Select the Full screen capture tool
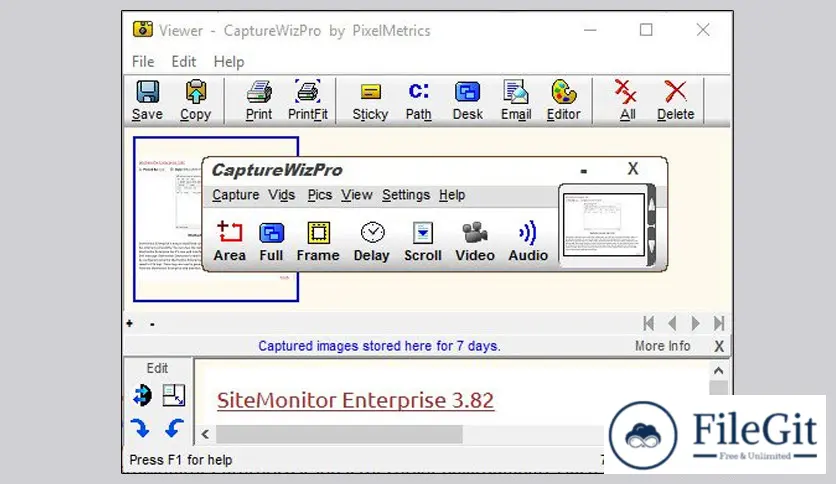Viewport: 836px width, 484px height. [271, 241]
